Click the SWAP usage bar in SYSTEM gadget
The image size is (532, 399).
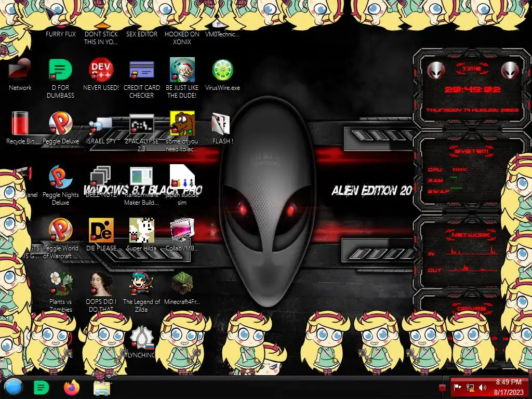(x=457, y=188)
